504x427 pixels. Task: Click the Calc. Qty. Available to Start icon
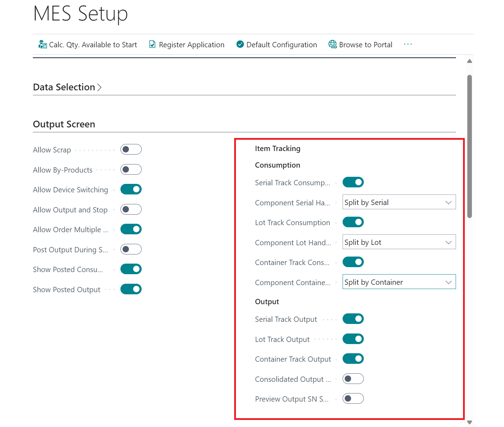[x=42, y=44]
